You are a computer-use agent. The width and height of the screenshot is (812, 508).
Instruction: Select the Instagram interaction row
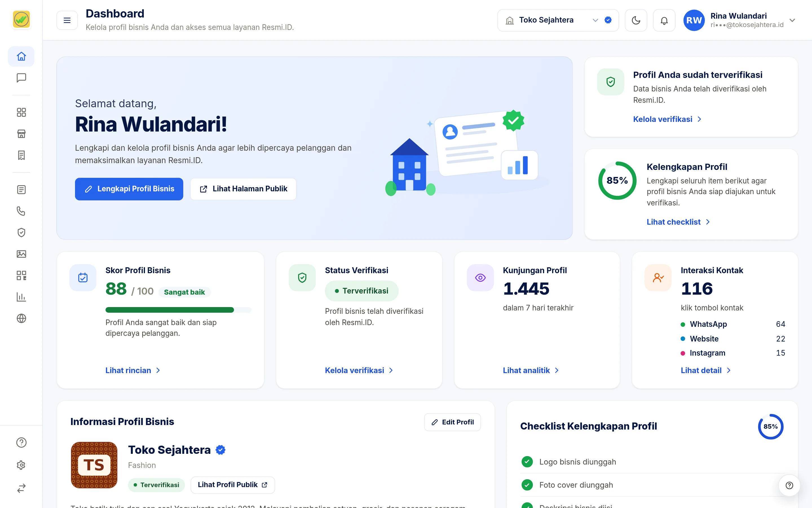pos(732,353)
